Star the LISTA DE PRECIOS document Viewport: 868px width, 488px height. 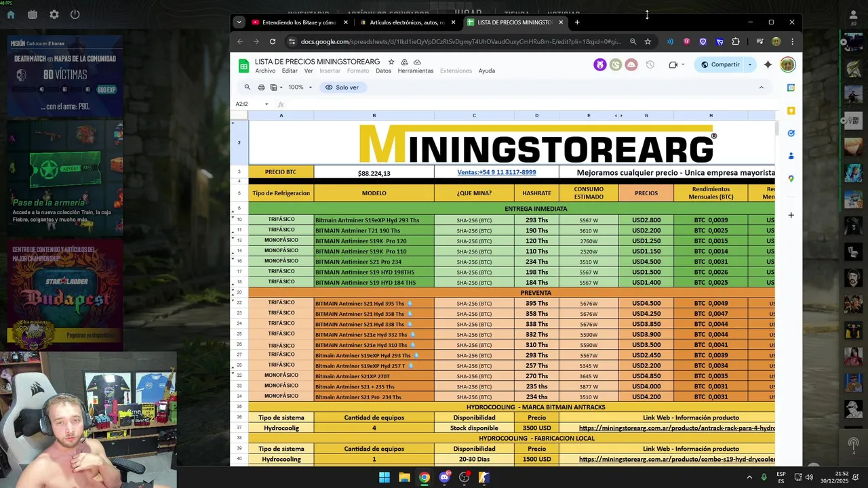point(391,62)
